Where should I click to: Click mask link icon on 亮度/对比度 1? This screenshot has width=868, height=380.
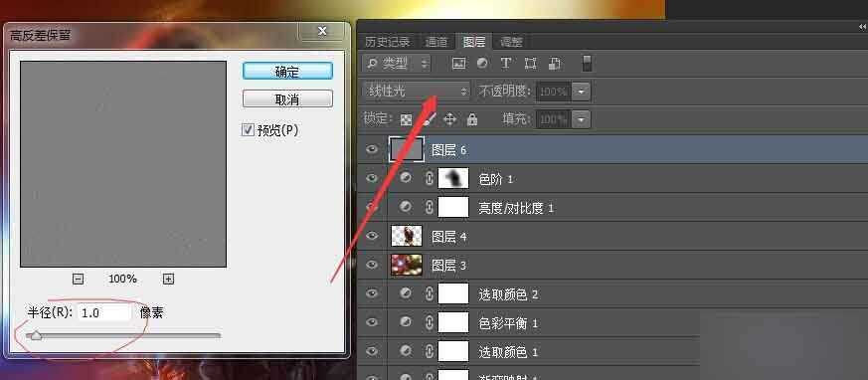[429, 207]
